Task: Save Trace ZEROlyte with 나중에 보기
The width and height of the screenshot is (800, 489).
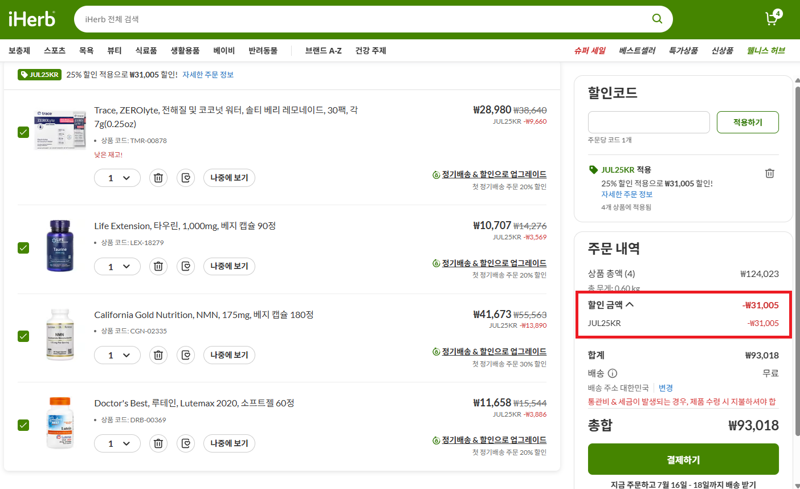Action: pyautogui.click(x=229, y=178)
